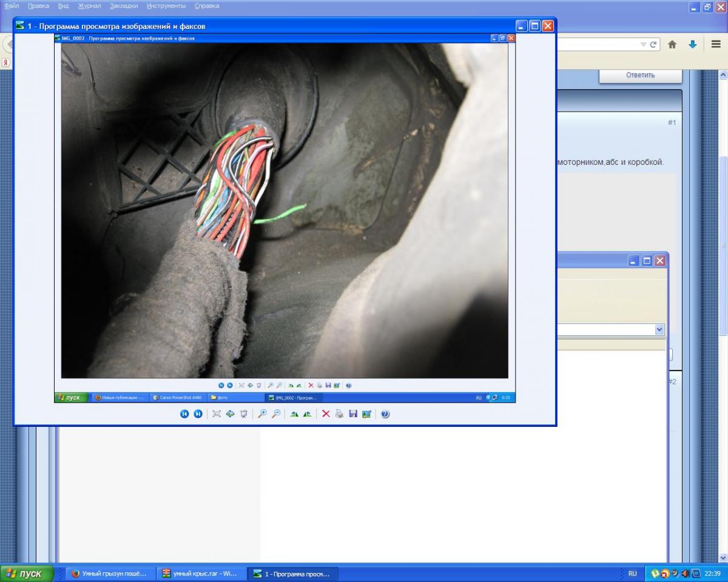
Task: Open Firefox hamburger menu
Action: pyautogui.click(x=716, y=44)
